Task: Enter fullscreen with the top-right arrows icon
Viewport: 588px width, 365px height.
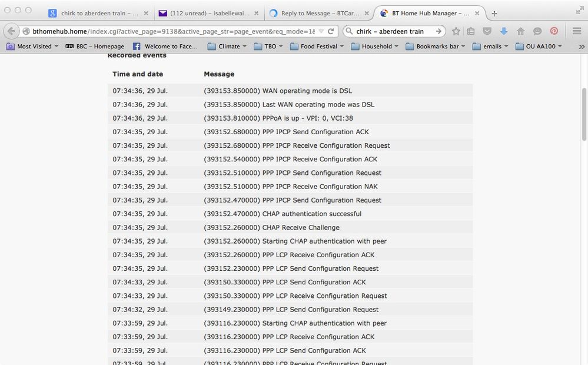Action: click(580, 11)
